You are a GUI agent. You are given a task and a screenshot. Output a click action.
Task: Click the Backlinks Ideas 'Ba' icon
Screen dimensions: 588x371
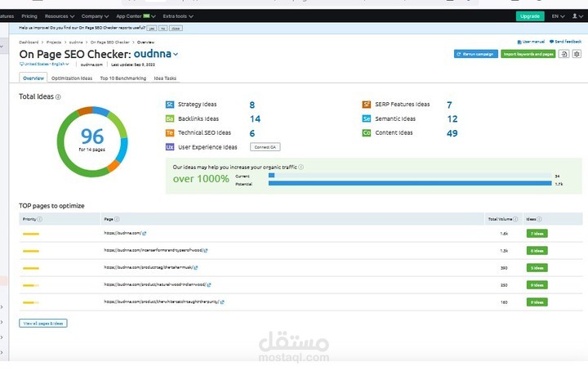tap(170, 119)
